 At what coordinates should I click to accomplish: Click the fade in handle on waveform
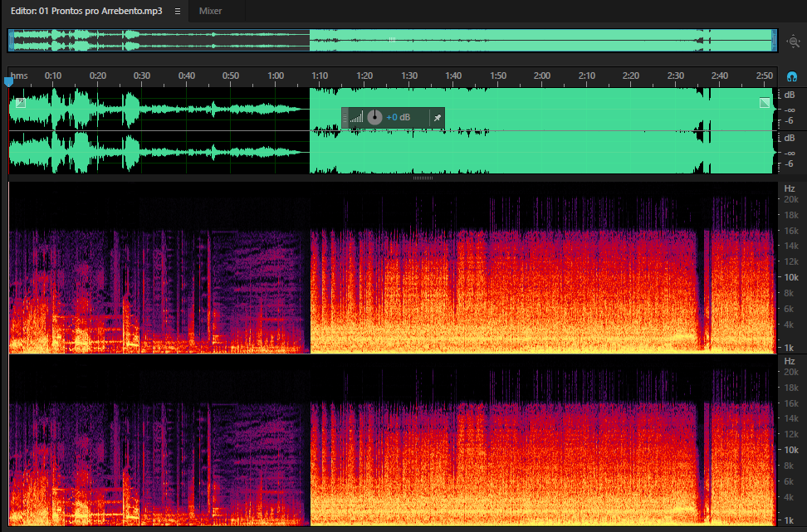pyautogui.click(x=21, y=102)
